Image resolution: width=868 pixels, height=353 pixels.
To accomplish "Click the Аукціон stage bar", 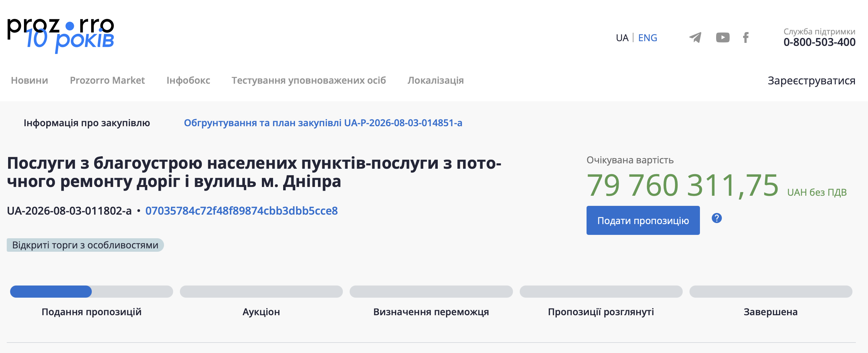I will (x=261, y=292).
